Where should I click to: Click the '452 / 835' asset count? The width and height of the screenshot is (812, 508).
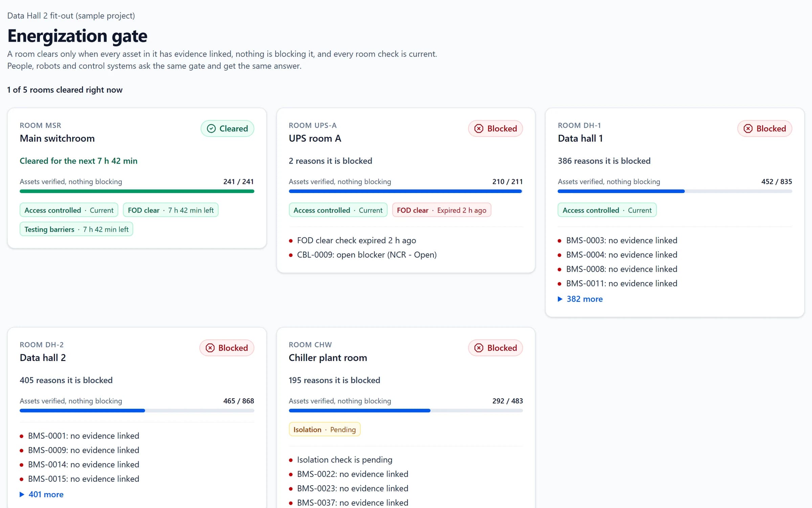[x=776, y=182]
